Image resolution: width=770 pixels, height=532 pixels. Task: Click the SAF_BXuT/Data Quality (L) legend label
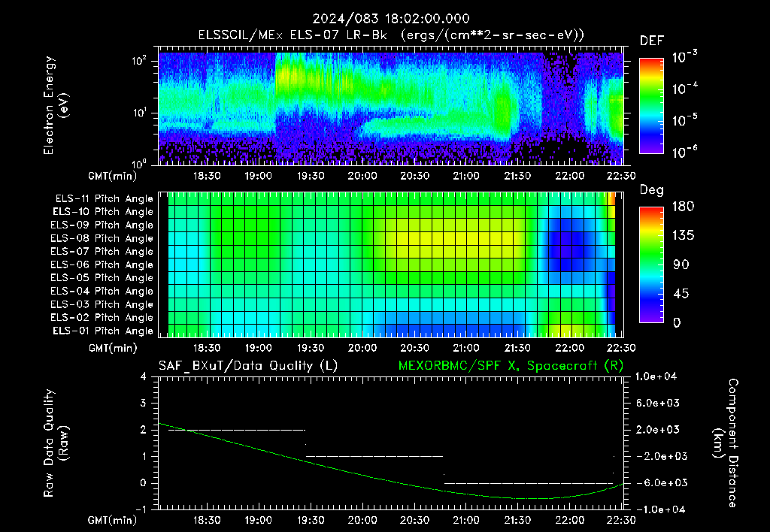[248, 366]
